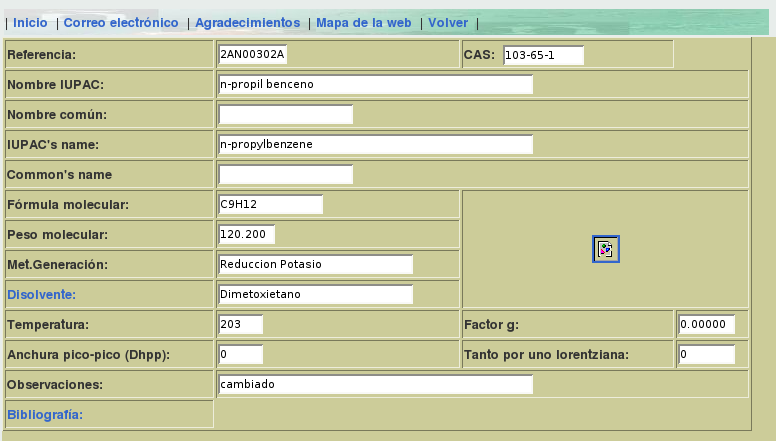Click the Peso molecular value field
The height and width of the screenshot is (441, 776).
point(246,234)
